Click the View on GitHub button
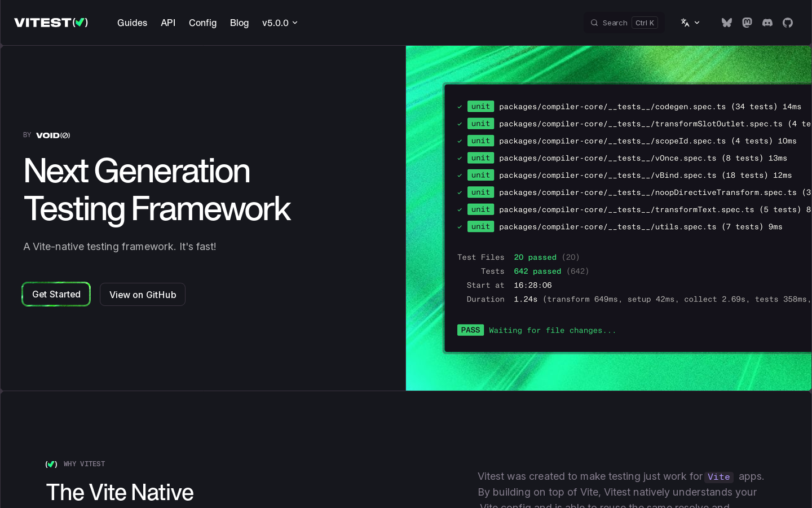 [143, 295]
